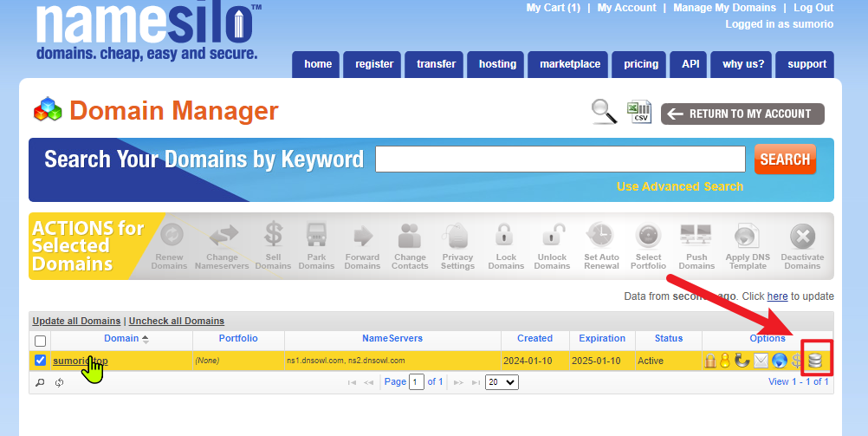Open the hosting navigation tab
This screenshot has height=436, width=868.
[497, 64]
